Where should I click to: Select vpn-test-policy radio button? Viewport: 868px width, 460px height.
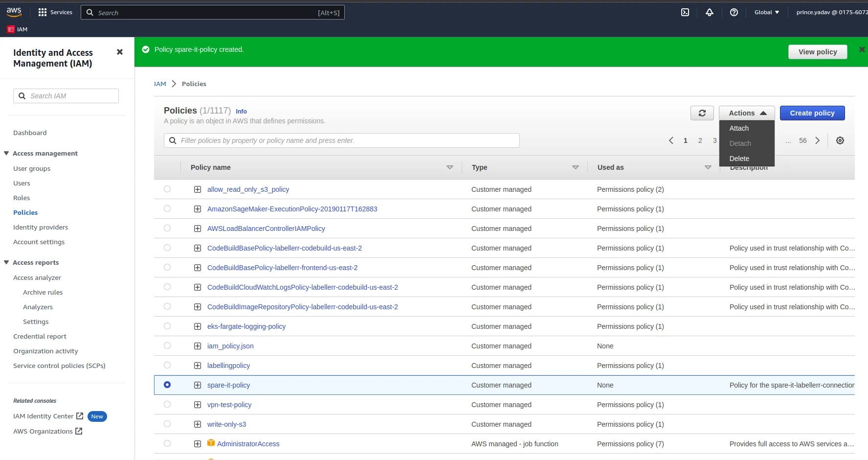167,404
